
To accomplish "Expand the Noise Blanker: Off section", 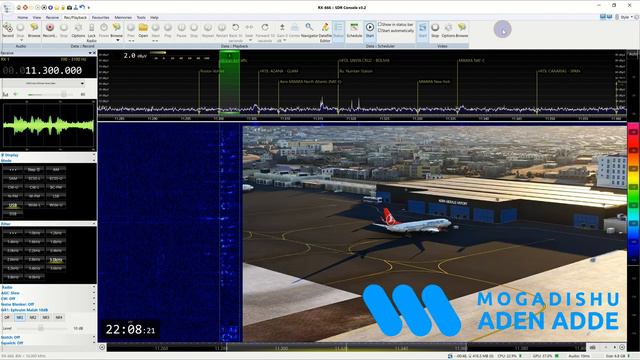I will point(93,304).
